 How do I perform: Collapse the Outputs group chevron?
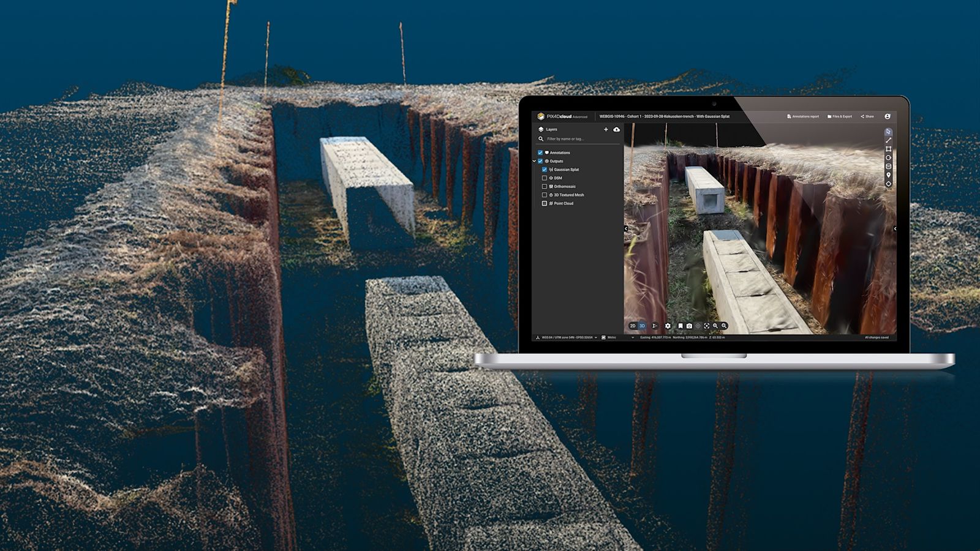click(x=535, y=161)
